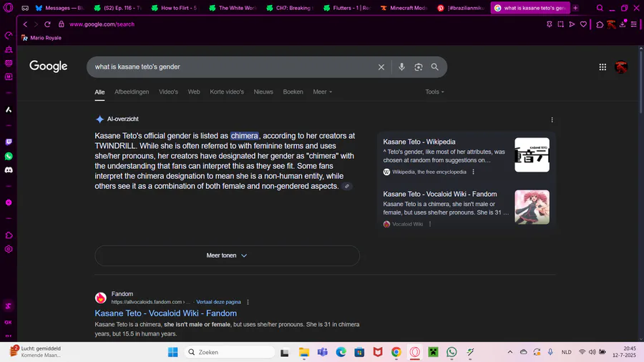Screen dimensions: 644x362
Task: Show hidden system tray icons chevron
Action: pos(510,352)
